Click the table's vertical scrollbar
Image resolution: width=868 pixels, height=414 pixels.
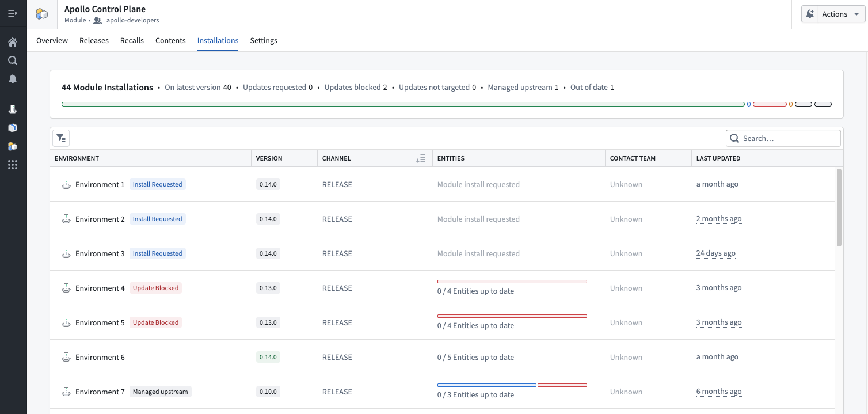839,207
